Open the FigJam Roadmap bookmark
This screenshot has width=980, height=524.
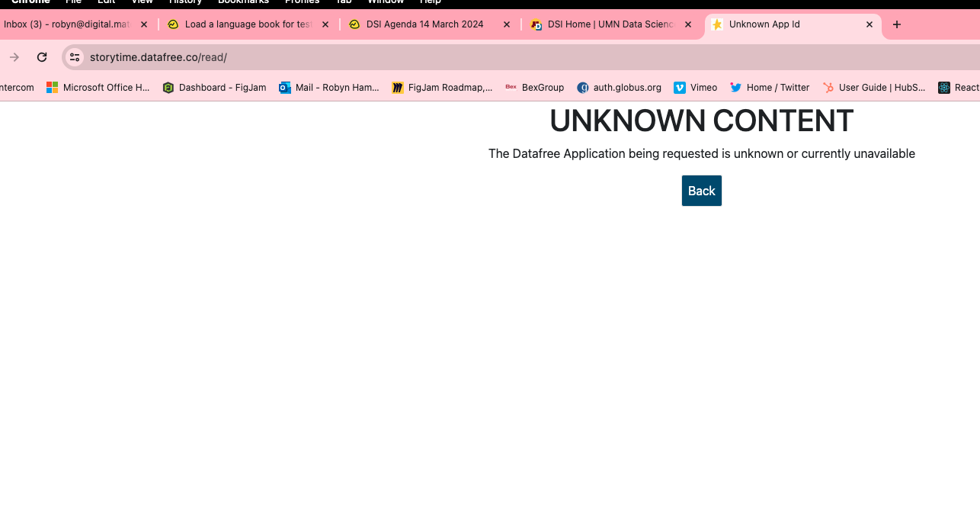(x=442, y=88)
